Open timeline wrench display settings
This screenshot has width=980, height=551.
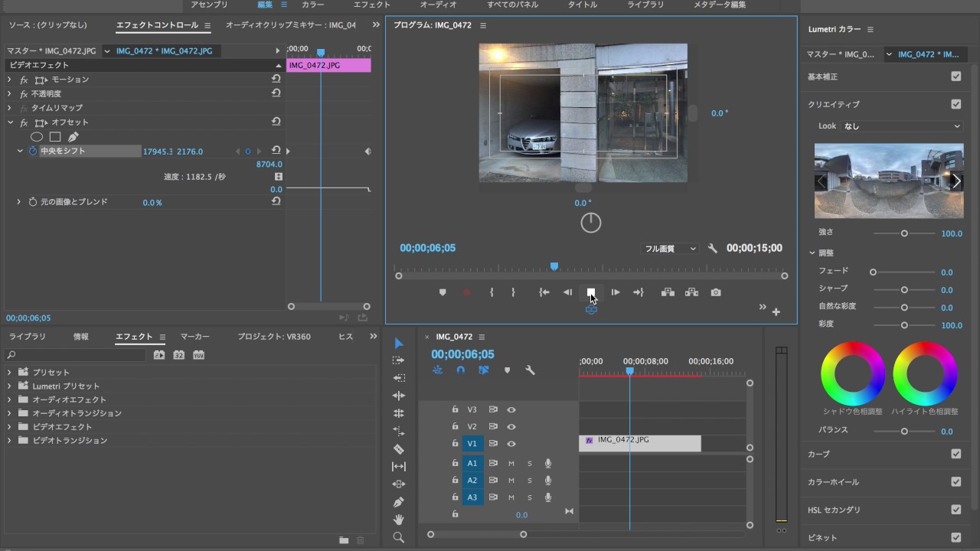530,370
